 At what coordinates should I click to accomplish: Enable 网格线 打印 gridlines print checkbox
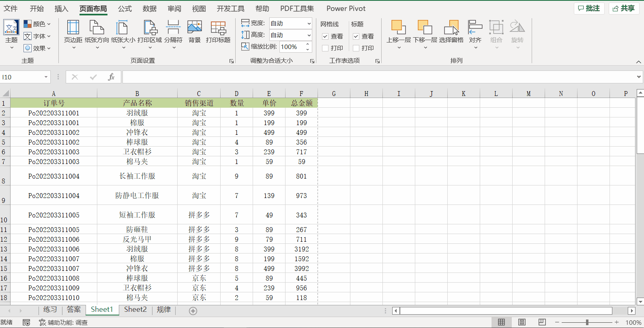(325, 48)
